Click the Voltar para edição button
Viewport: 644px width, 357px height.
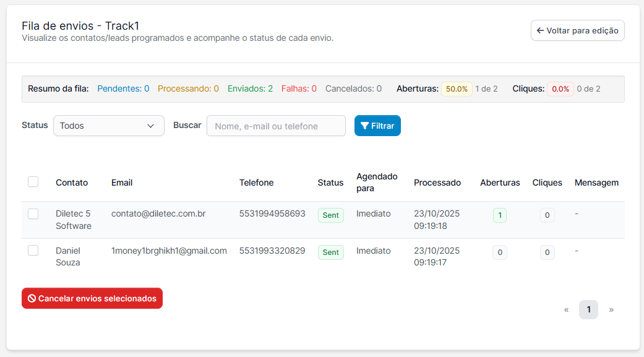(x=577, y=30)
